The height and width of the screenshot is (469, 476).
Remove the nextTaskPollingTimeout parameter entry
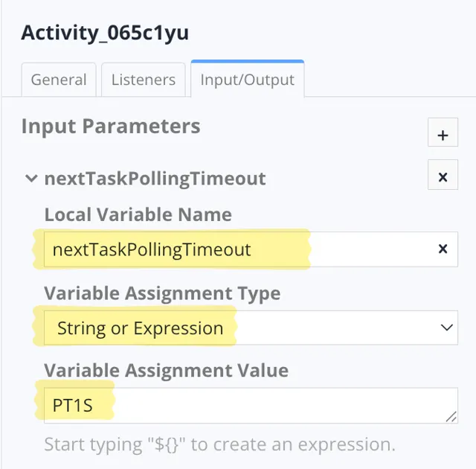pyautogui.click(x=443, y=177)
